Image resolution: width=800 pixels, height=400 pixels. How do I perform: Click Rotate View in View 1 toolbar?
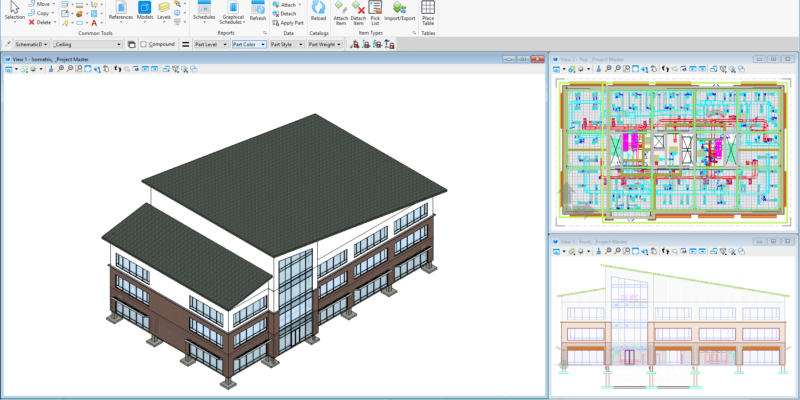pyautogui.click(x=97, y=69)
